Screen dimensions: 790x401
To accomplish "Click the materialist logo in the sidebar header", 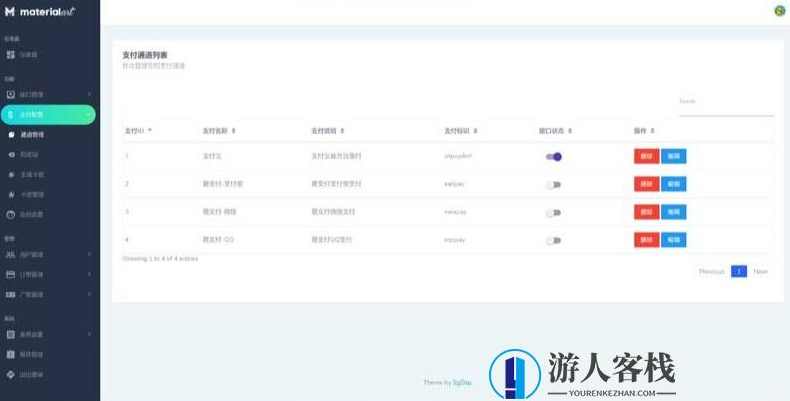I will point(40,12).
